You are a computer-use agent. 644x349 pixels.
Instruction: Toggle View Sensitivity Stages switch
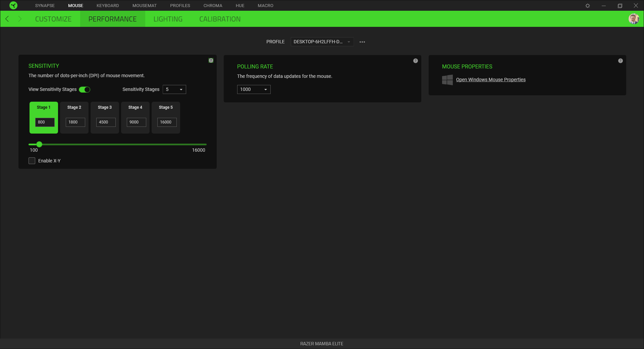coord(85,90)
